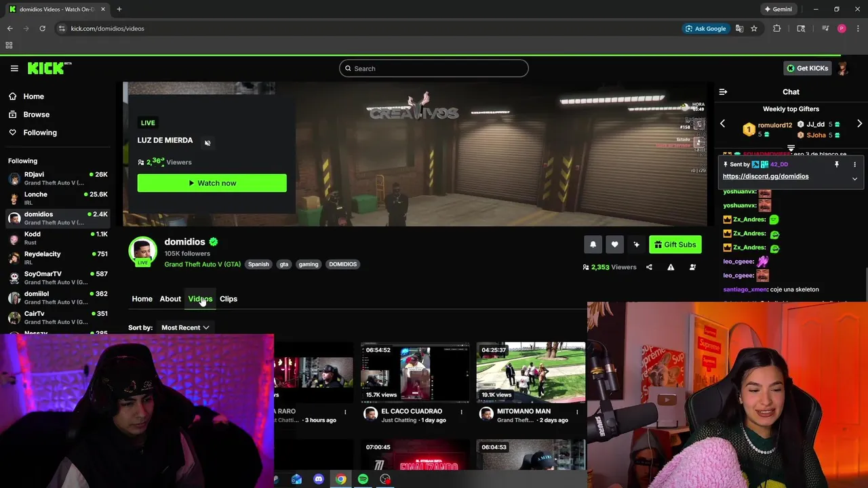868x488 pixels.
Task: Switch to the Videos channel tab
Action: (200, 299)
